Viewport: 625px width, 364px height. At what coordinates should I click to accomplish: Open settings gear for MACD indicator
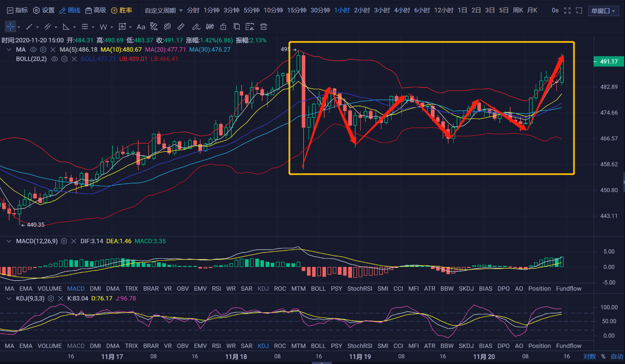[x=64, y=241]
